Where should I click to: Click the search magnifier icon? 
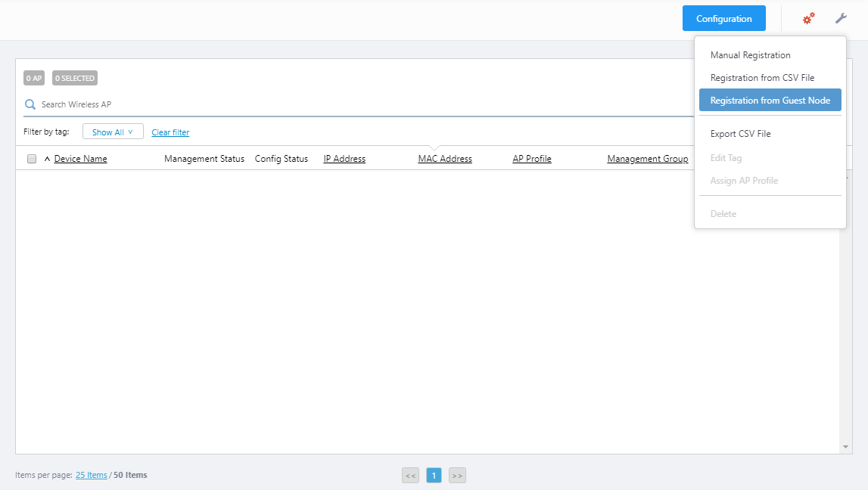[30, 104]
